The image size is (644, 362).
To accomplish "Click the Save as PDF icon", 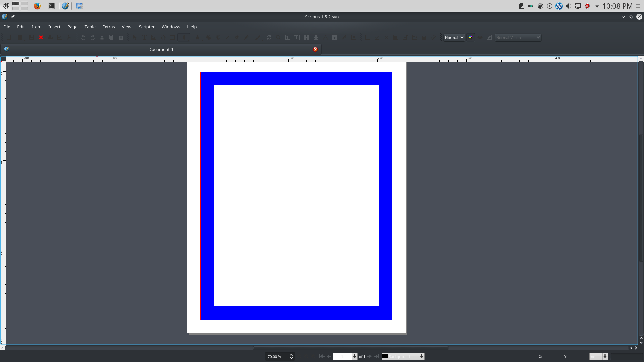I will (69, 38).
